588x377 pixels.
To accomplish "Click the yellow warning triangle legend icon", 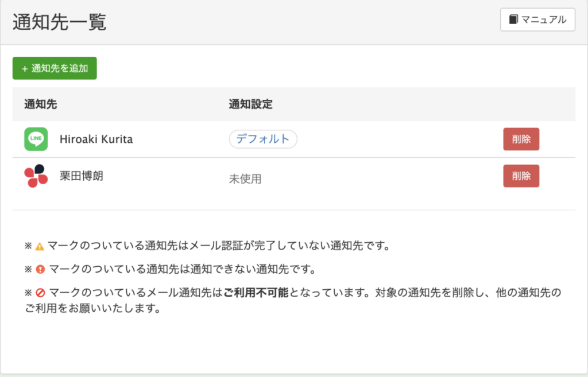I will click(x=40, y=247).
